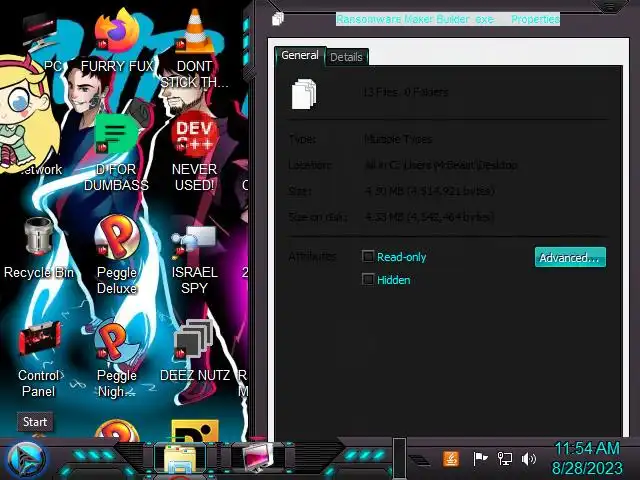Image resolution: width=640 pixels, height=480 pixels.
Task: Open the partly hidden Peggle icon above the taskbar
Action: click(117, 430)
